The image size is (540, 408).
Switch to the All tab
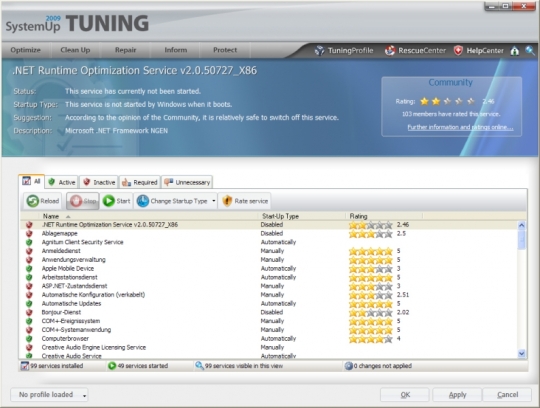coord(31,181)
